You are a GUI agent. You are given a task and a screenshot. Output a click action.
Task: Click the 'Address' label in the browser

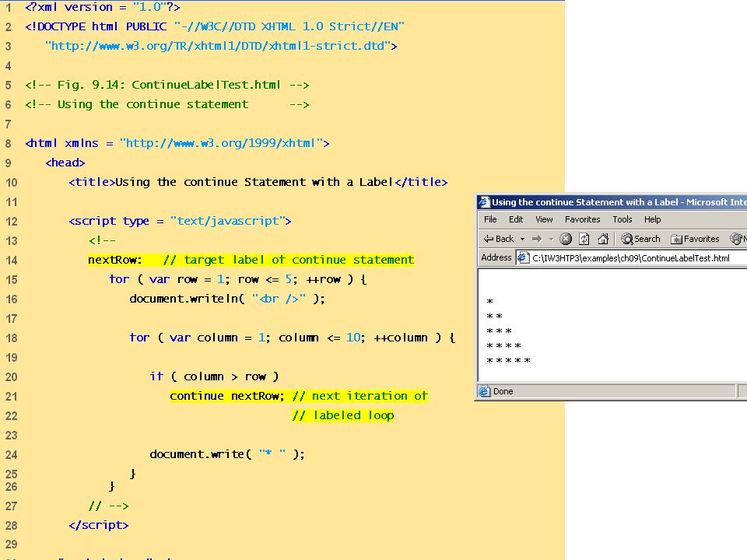tap(496, 257)
